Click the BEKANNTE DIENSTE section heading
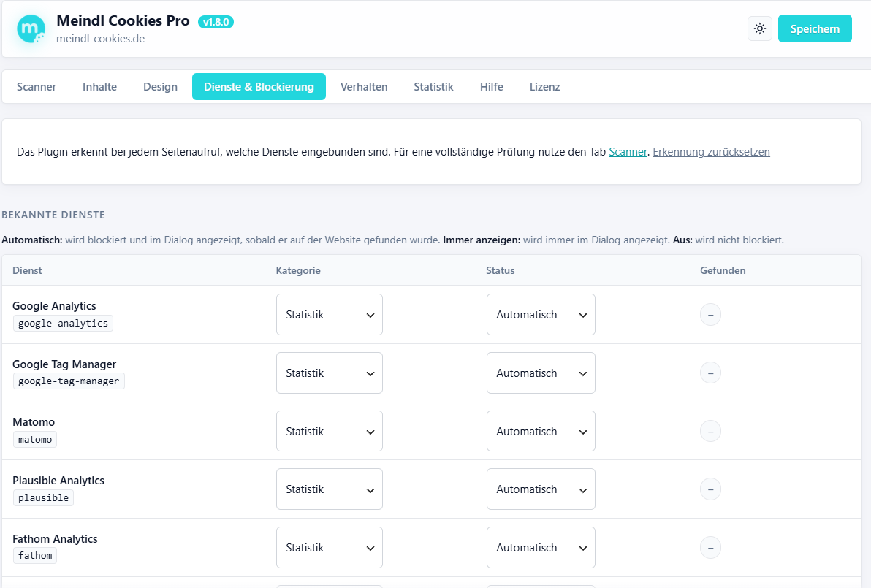Screen dimensions: 871x588 click(x=53, y=215)
